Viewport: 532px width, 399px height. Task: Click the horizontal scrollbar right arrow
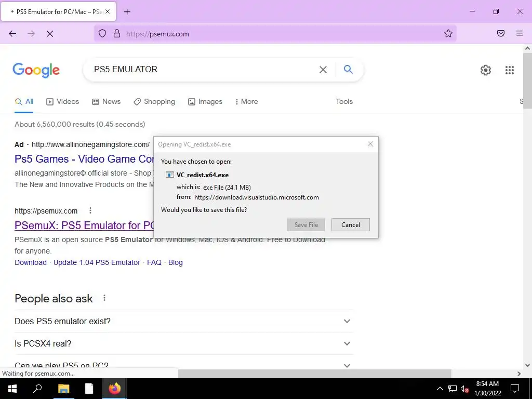[x=519, y=374]
